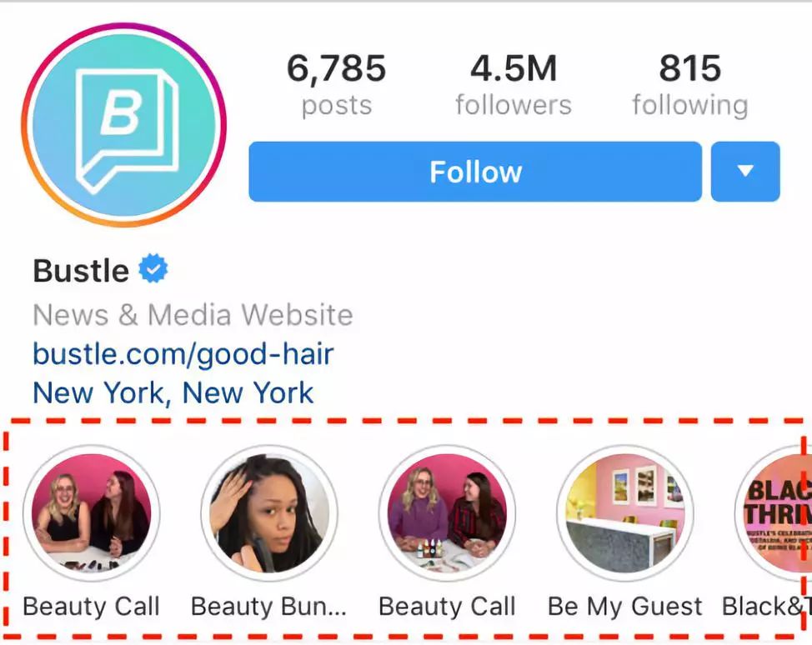Click the second Beauty Call label text
This screenshot has height=645, width=812.
(447, 606)
